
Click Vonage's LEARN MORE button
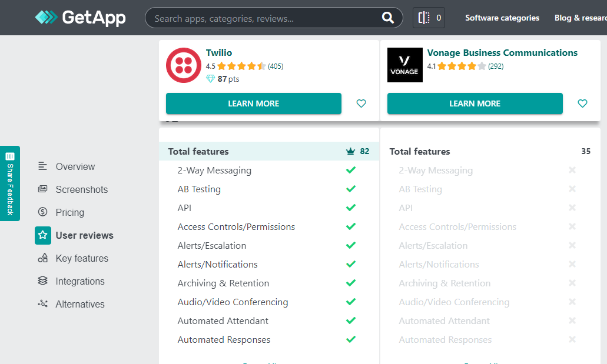(x=475, y=103)
